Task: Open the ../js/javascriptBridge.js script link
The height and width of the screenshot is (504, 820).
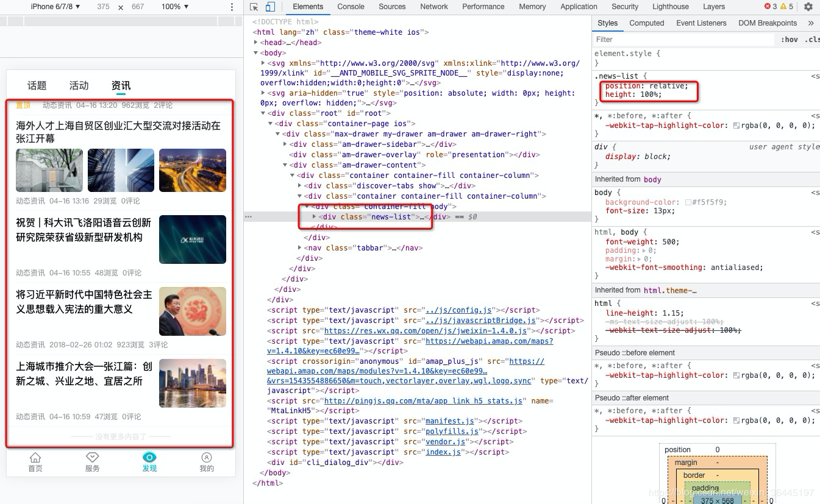Action: (481, 321)
